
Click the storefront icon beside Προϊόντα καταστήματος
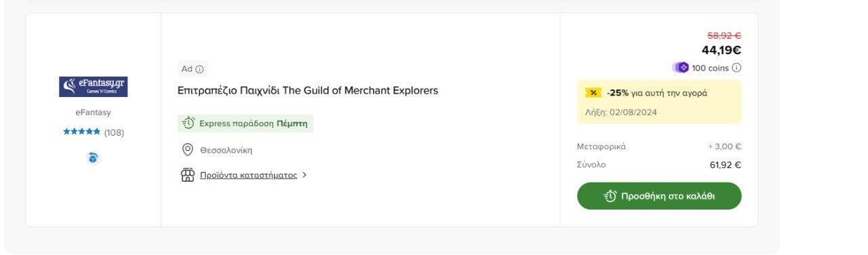click(x=188, y=175)
